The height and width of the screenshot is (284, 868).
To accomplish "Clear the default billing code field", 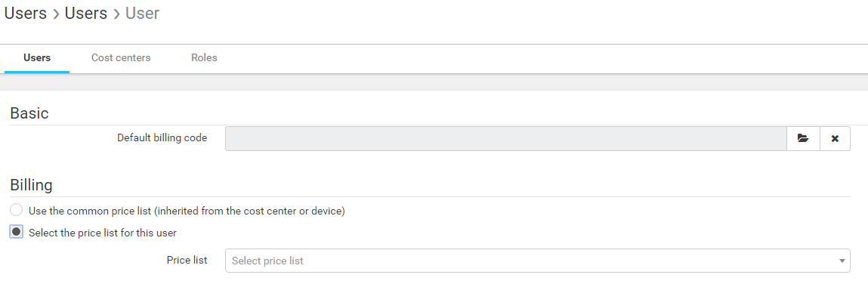I will click(835, 138).
